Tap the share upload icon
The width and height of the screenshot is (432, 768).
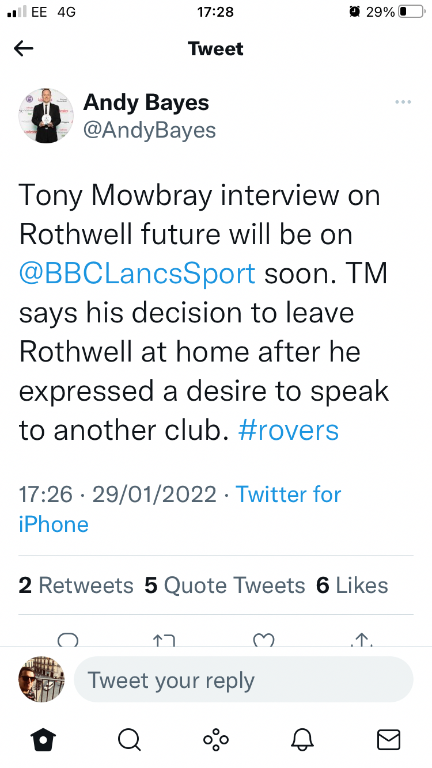[361, 640]
